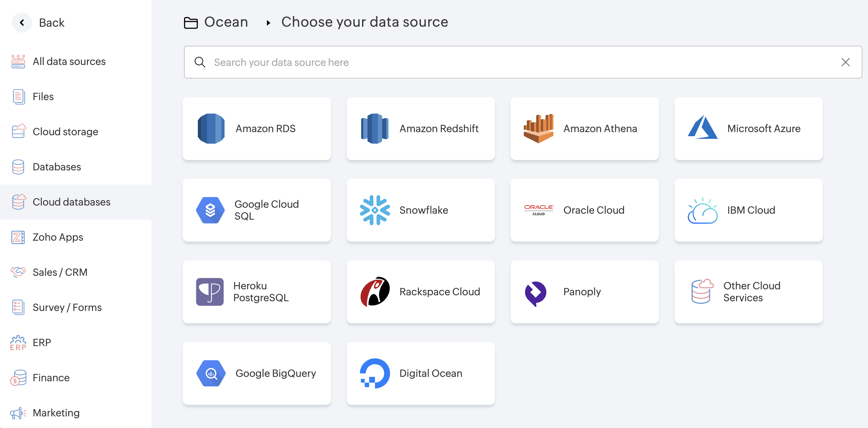Image resolution: width=868 pixels, height=428 pixels.
Task: Click the Back arrow button
Action: 22,23
